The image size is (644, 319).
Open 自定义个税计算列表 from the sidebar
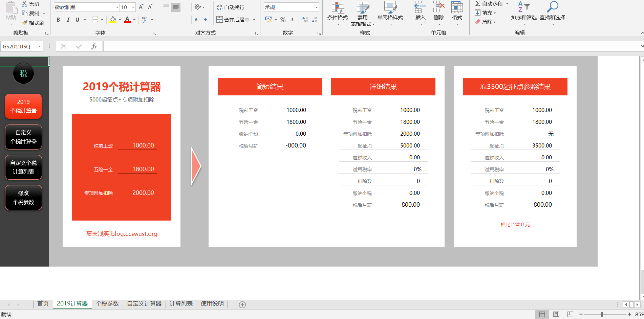pos(23,167)
